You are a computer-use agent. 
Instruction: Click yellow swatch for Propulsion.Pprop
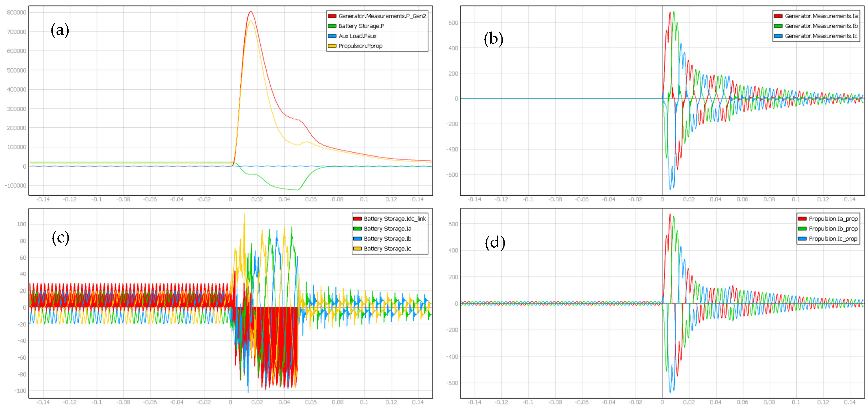point(332,46)
